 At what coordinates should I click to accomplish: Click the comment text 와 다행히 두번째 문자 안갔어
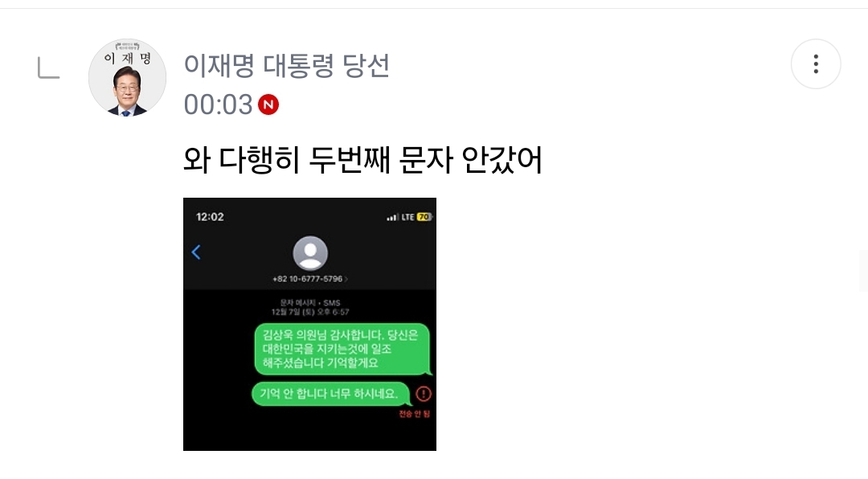tap(362, 160)
